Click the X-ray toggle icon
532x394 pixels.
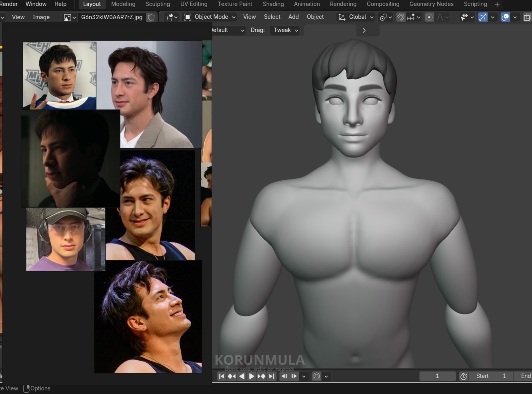pos(527,17)
